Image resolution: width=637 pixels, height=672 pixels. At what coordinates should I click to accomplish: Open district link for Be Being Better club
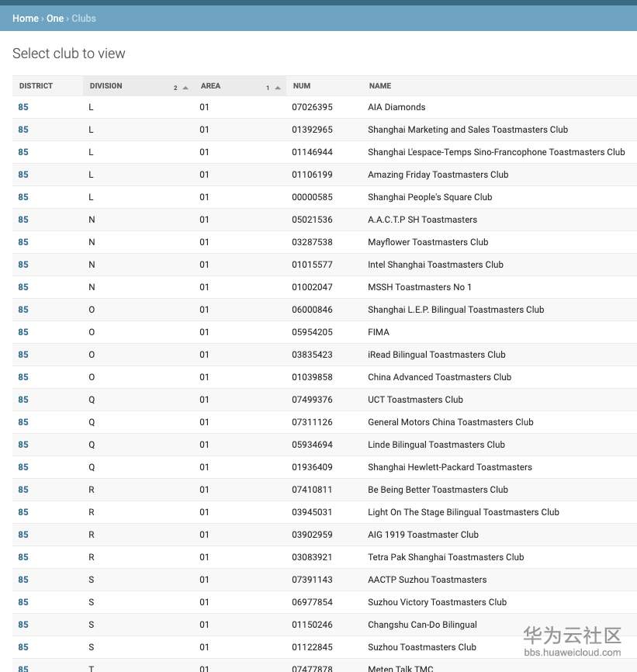pos(23,490)
